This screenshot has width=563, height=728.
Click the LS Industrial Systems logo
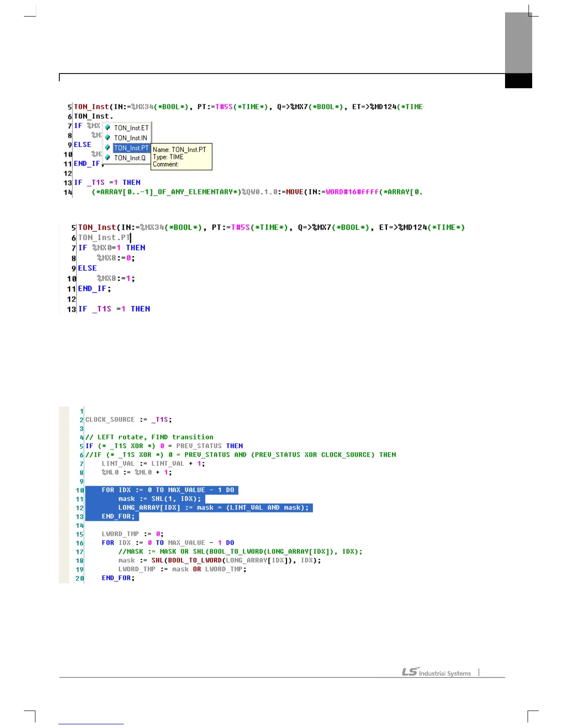point(437,672)
